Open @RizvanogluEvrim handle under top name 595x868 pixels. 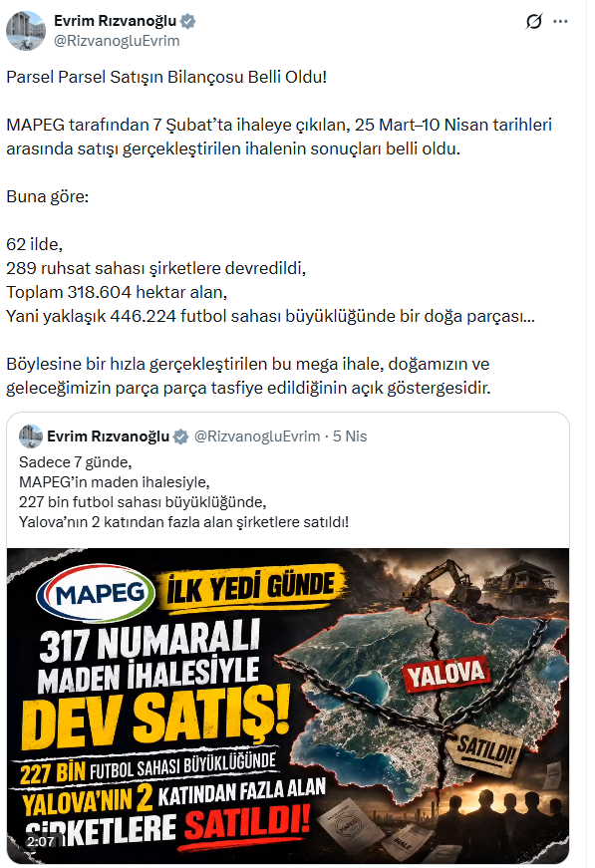pyautogui.click(x=117, y=41)
